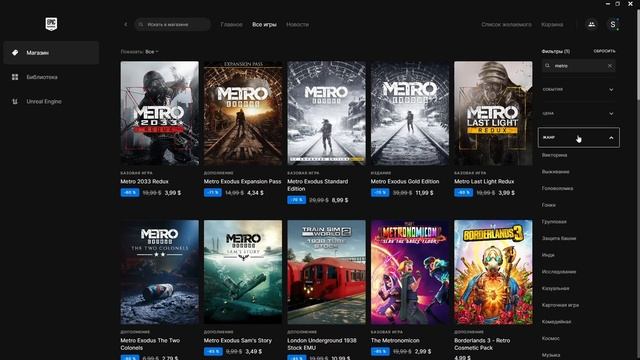Open the S profile avatar
This screenshot has height=360, width=640.
613,24
